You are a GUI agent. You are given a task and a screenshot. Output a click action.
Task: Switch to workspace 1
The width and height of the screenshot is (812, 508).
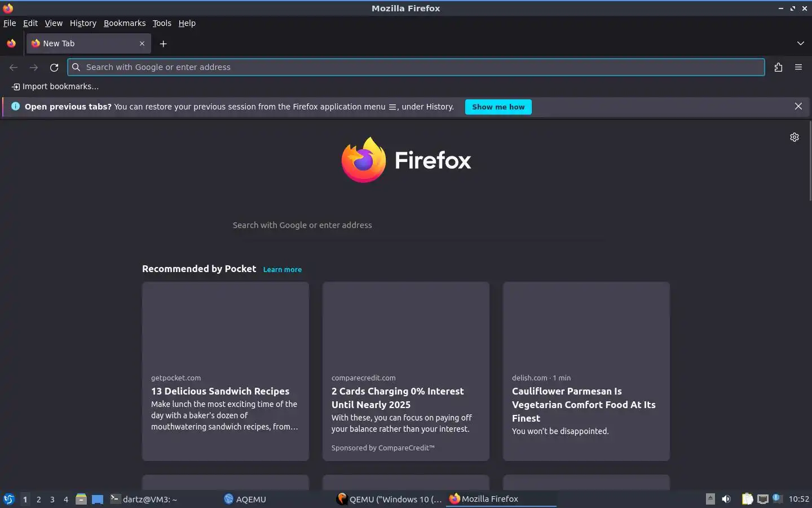click(25, 499)
